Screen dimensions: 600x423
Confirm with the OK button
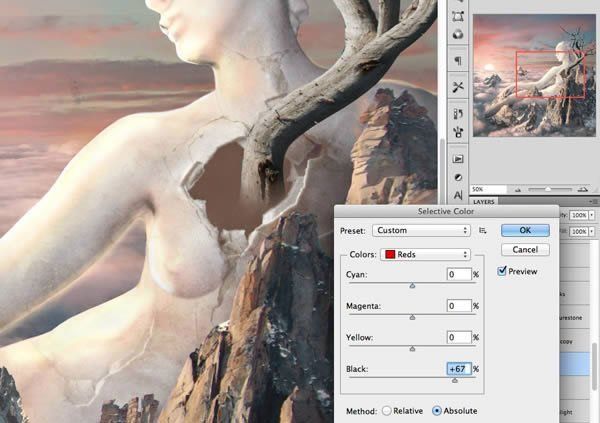(x=525, y=230)
